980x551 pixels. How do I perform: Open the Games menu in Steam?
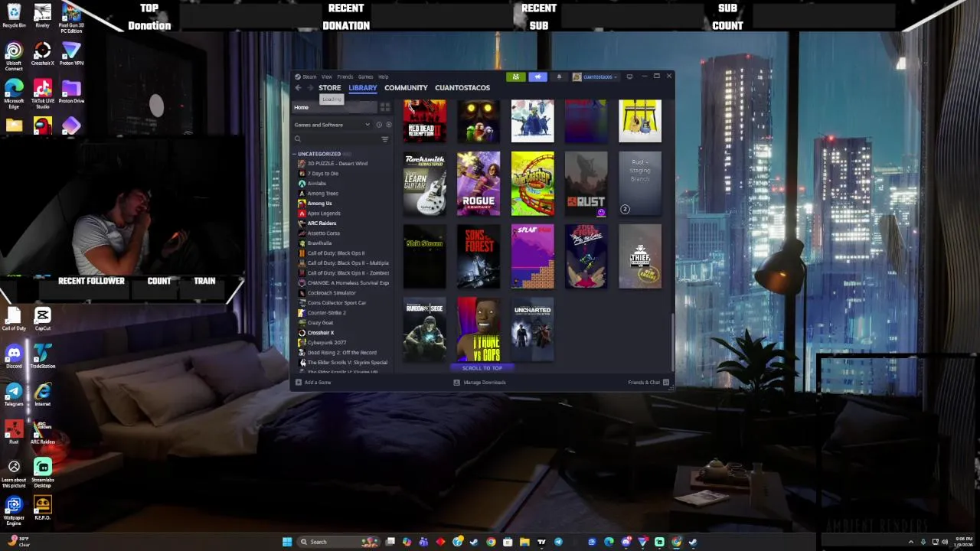[x=366, y=77]
